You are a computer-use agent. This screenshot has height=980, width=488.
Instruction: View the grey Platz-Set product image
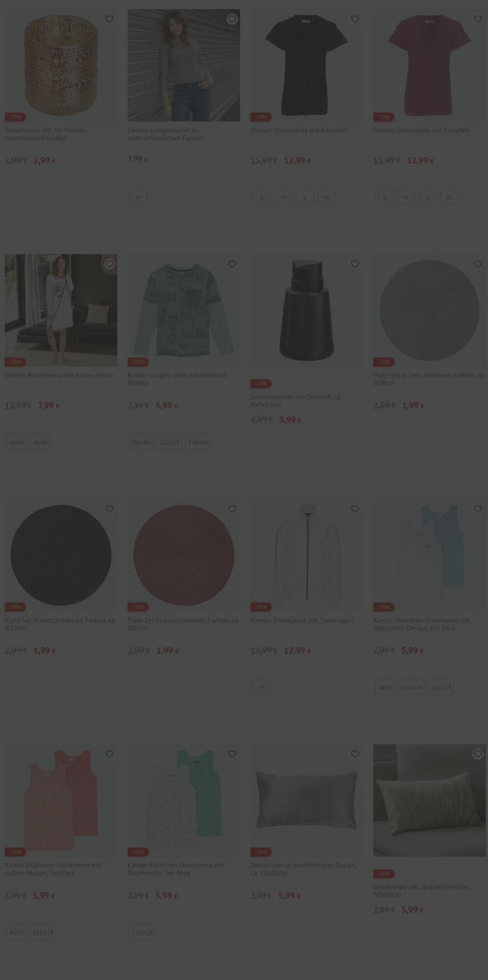[429, 311]
